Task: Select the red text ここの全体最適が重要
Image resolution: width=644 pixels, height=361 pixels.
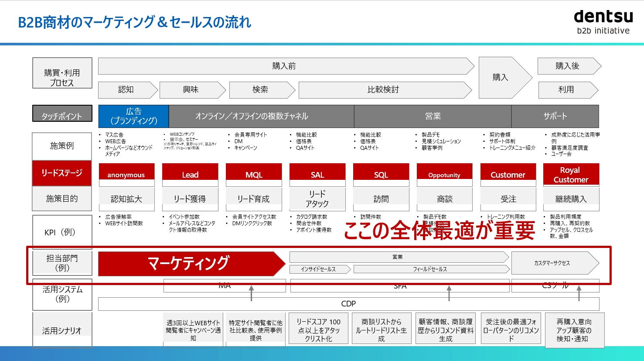Action: [439, 230]
